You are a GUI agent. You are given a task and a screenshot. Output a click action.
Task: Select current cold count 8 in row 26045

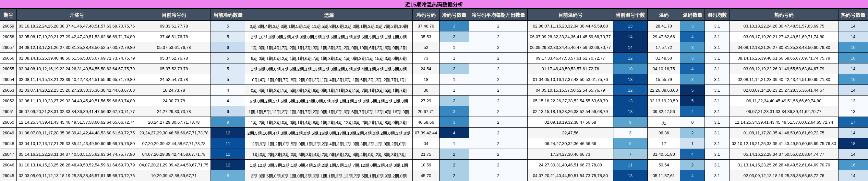pos(228,175)
